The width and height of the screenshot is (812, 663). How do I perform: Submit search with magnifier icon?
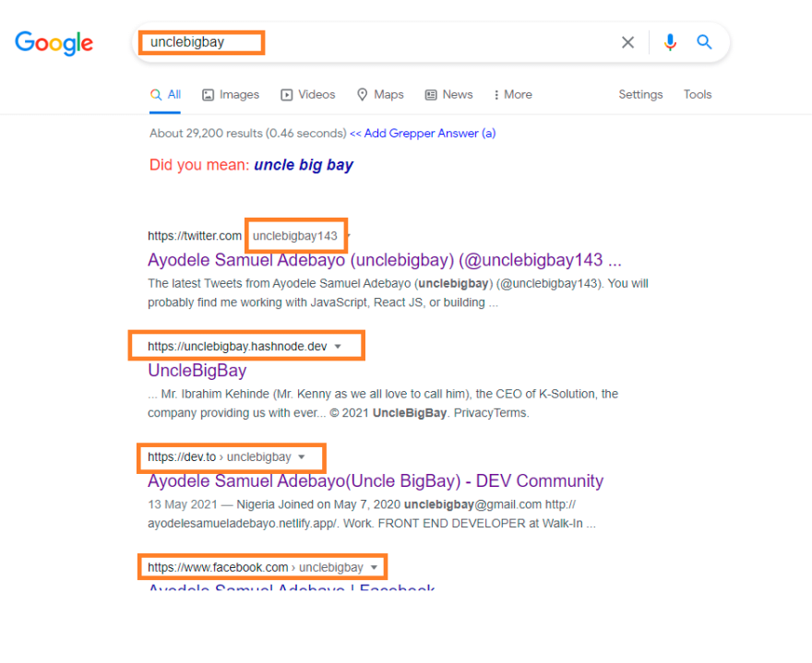click(704, 41)
